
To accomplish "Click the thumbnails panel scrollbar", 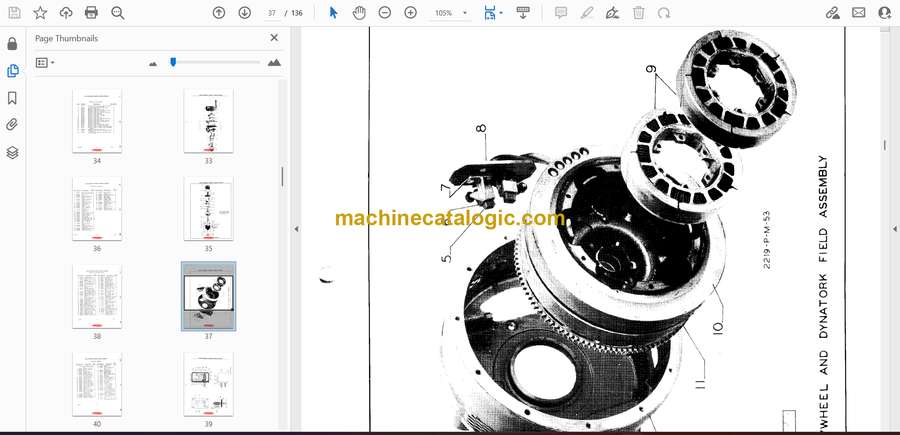I will click(x=282, y=176).
